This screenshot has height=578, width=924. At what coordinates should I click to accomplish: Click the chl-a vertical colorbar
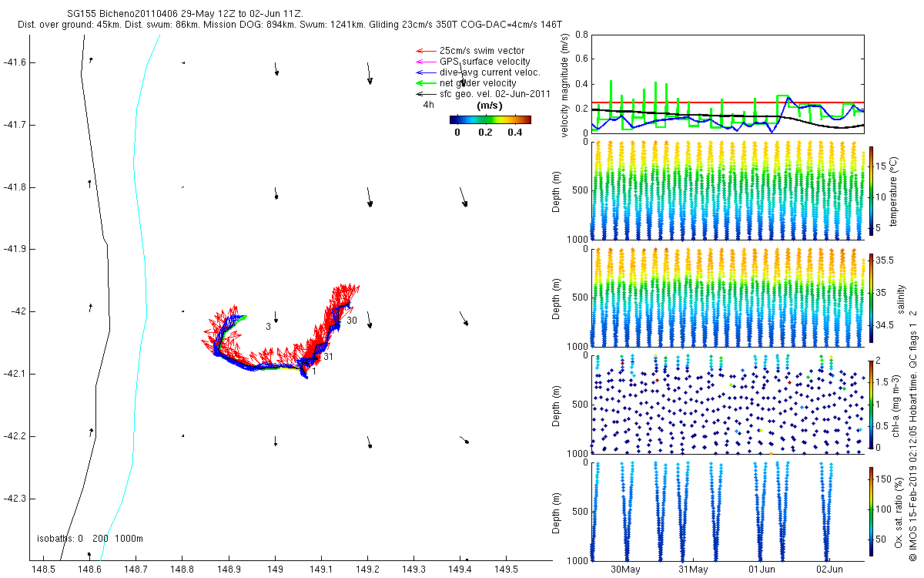pyautogui.click(x=871, y=404)
